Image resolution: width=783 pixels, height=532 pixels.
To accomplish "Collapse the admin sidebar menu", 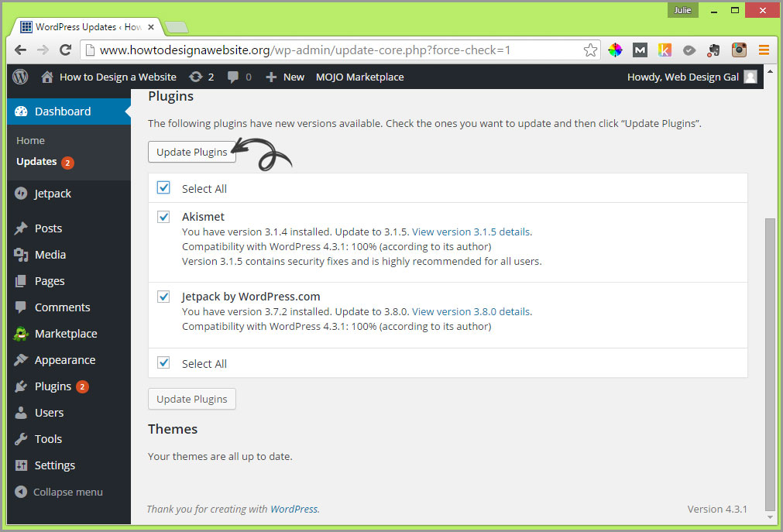I will (x=59, y=492).
